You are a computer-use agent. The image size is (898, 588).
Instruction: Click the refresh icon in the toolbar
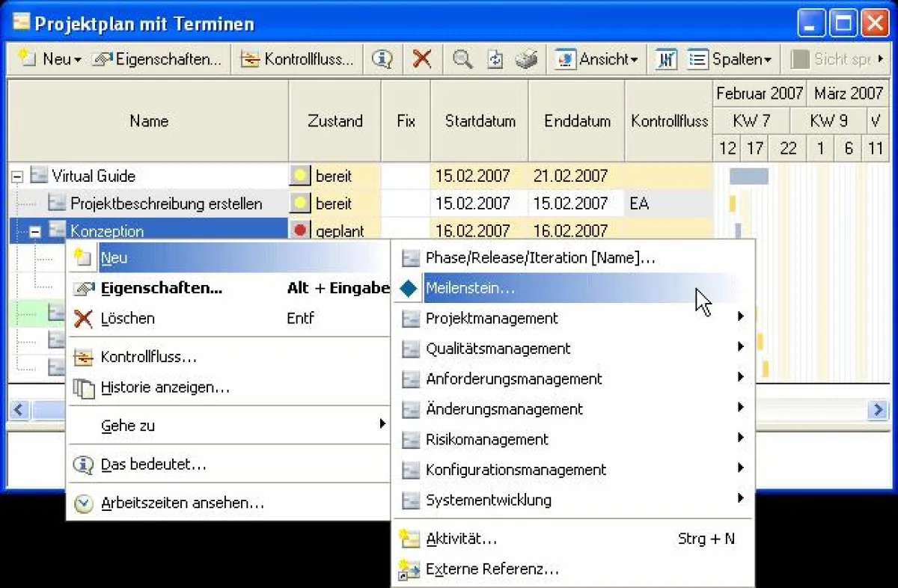pos(495,60)
